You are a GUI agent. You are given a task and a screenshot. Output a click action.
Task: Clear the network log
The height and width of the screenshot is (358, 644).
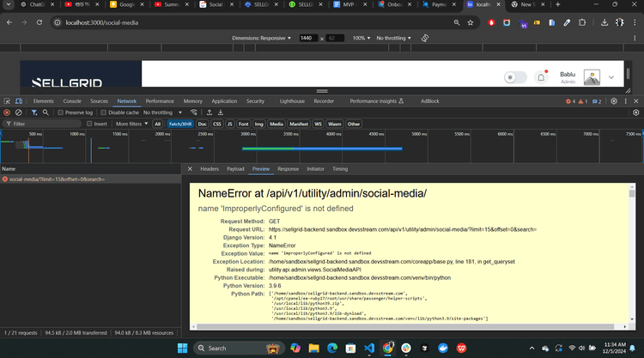click(x=18, y=112)
